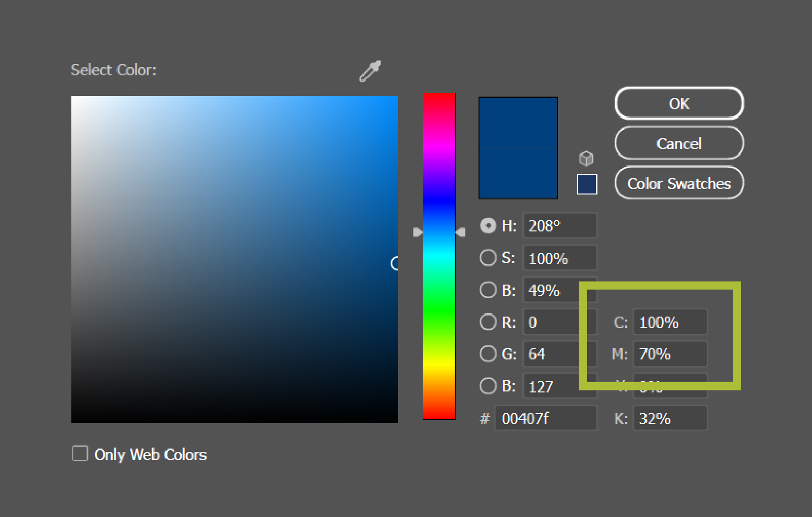This screenshot has width=812, height=517.
Task: Click the left hue slider arrow handle
Action: (417, 232)
